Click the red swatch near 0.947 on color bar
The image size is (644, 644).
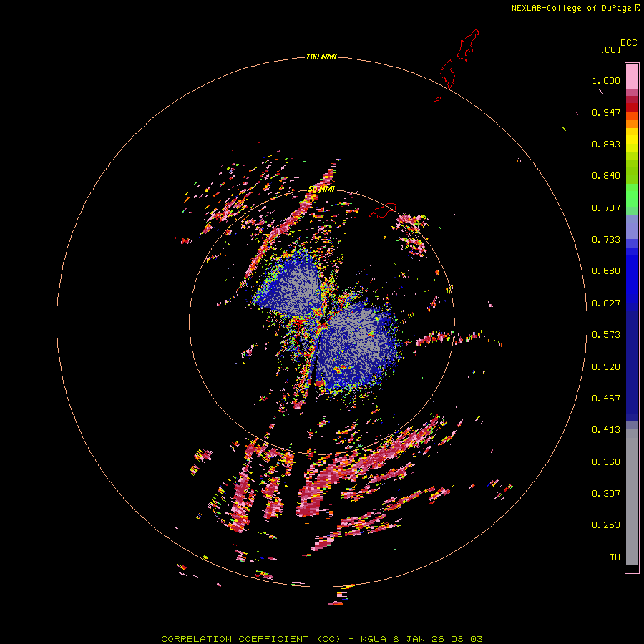point(632,107)
